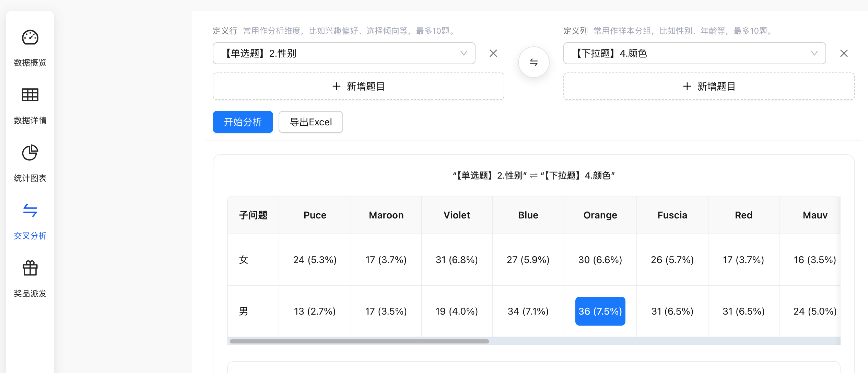This screenshot has height=373, width=868.
Task: Open the 奖品派发 gift icon
Action: pyautogui.click(x=30, y=268)
